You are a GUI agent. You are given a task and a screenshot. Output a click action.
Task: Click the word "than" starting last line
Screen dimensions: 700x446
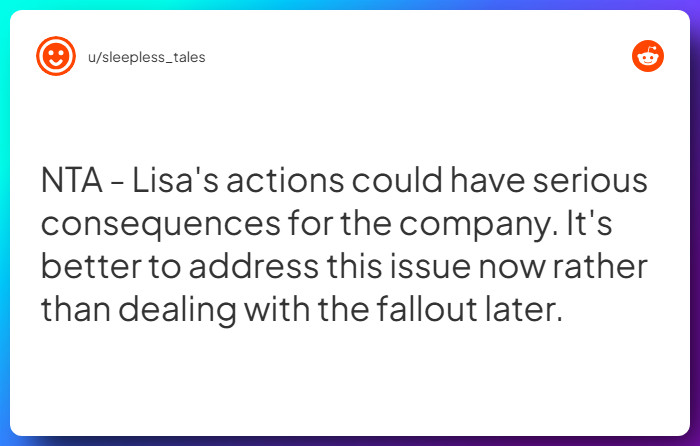tap(76, 309)
